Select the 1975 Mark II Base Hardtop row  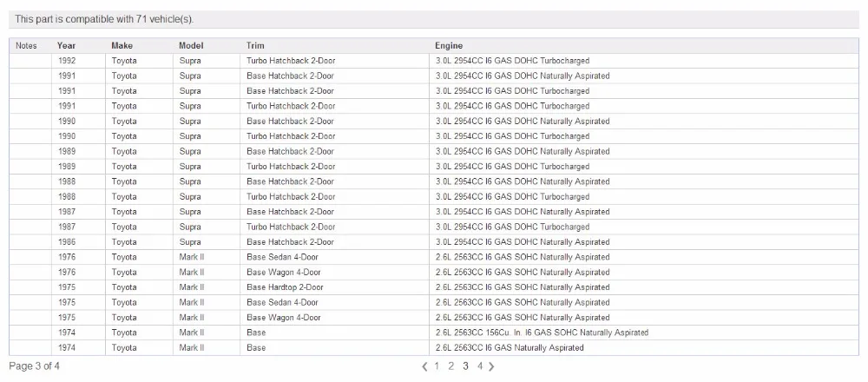(x=434, y=287)
